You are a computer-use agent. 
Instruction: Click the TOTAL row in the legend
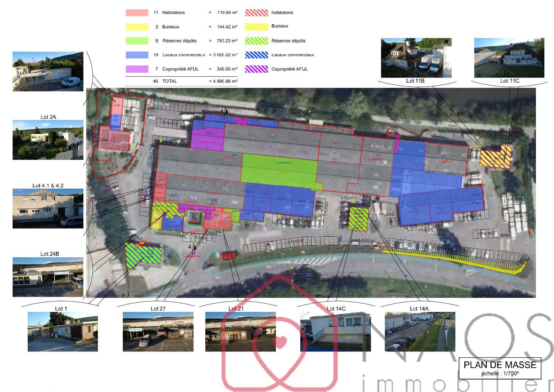[181, 81]
